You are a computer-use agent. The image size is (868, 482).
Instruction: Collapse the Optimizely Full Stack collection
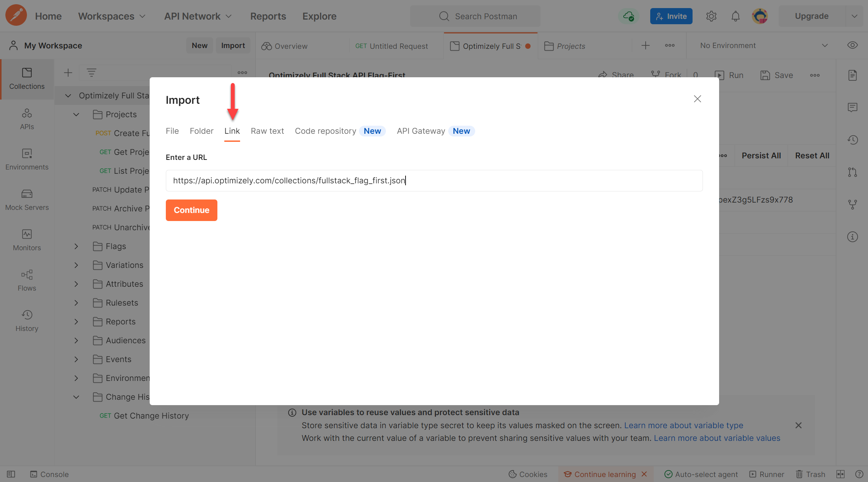68,95
